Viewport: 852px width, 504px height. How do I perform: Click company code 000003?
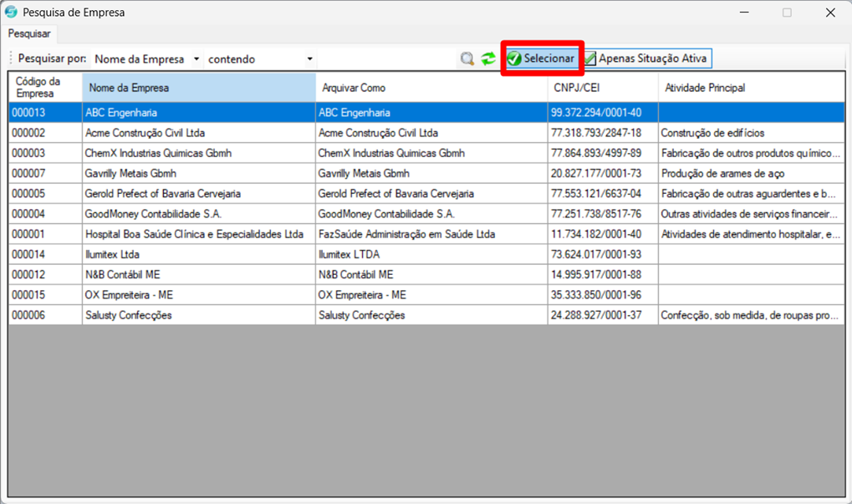click(x=45, y=153)
